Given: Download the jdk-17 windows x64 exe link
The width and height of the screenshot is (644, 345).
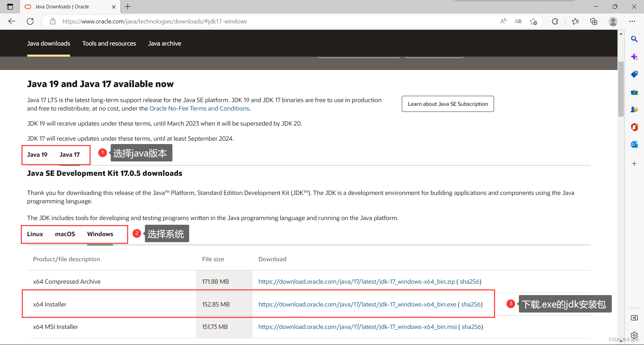Looking at the screenshot, I should point(357,304).
